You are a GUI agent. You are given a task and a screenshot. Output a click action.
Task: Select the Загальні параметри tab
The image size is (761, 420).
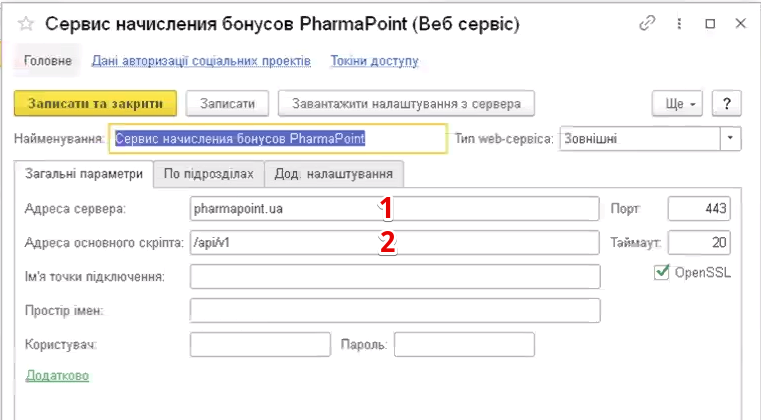[85, 174]
